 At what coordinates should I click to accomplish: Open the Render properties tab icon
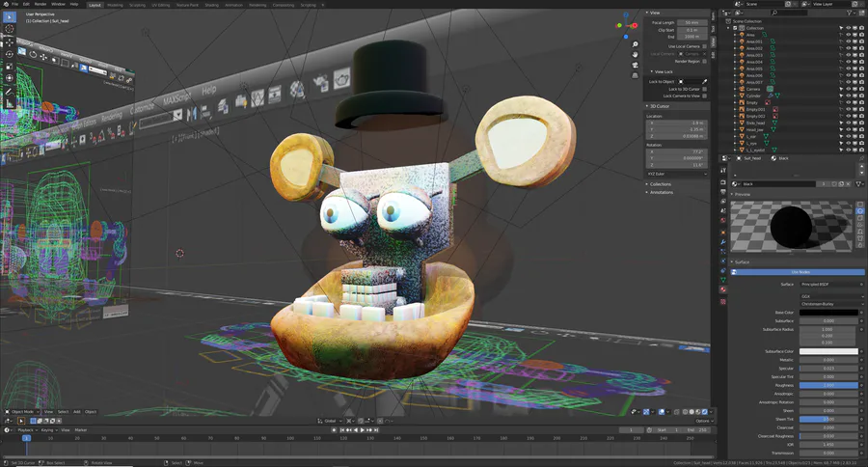click(x=723, y=182)
